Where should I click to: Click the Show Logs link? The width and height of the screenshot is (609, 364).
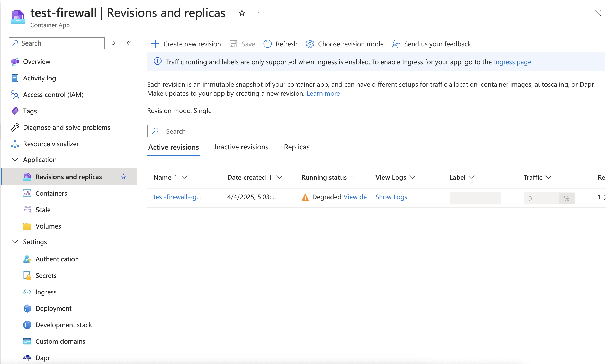pyautogui.click(x=391, y=197)
